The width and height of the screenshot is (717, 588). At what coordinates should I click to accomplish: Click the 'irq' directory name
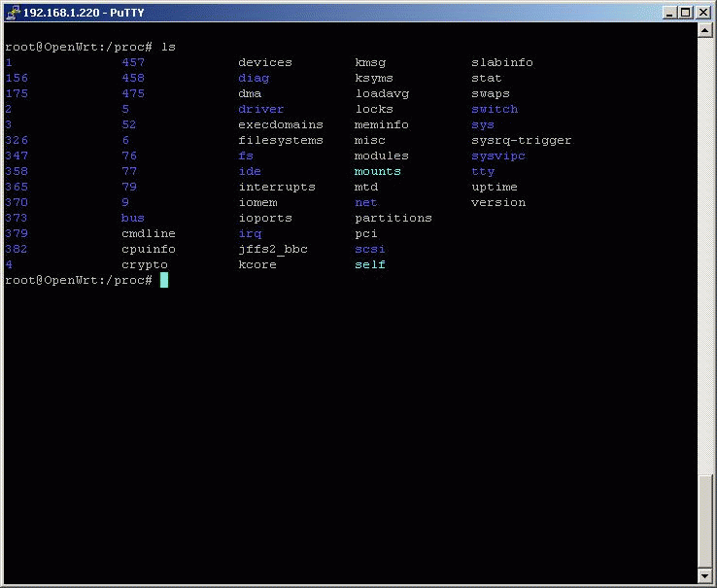click(x=250, y=234)
